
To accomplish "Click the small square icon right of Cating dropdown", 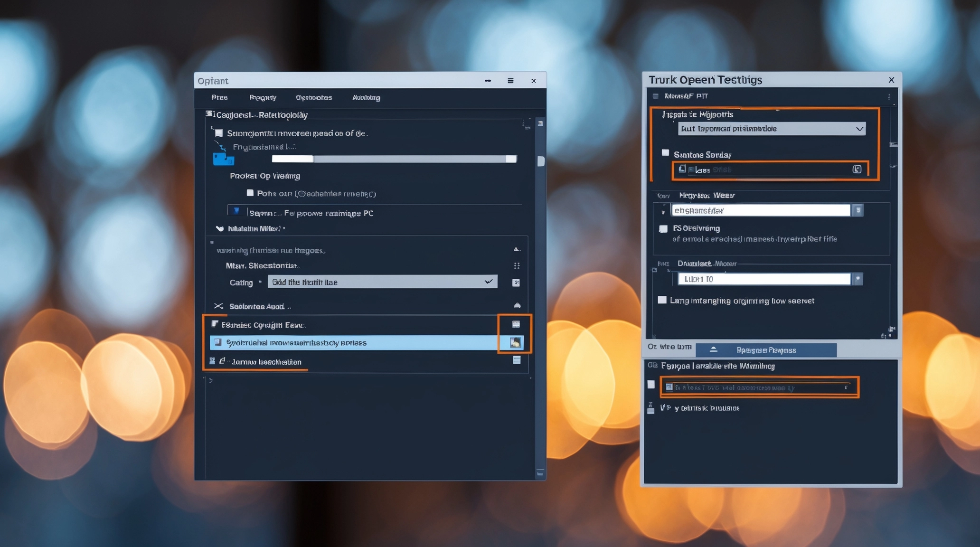I will [516, 283].
